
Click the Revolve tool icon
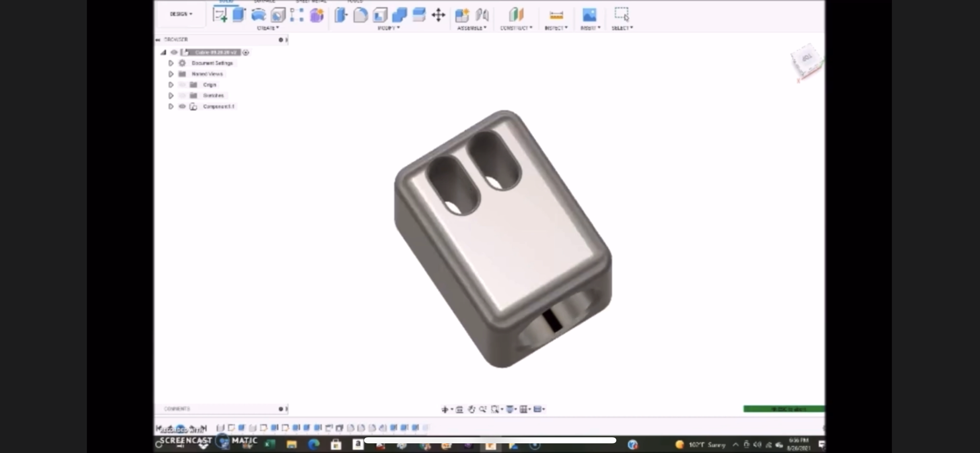pyautogui.click(x=258, y=15)
